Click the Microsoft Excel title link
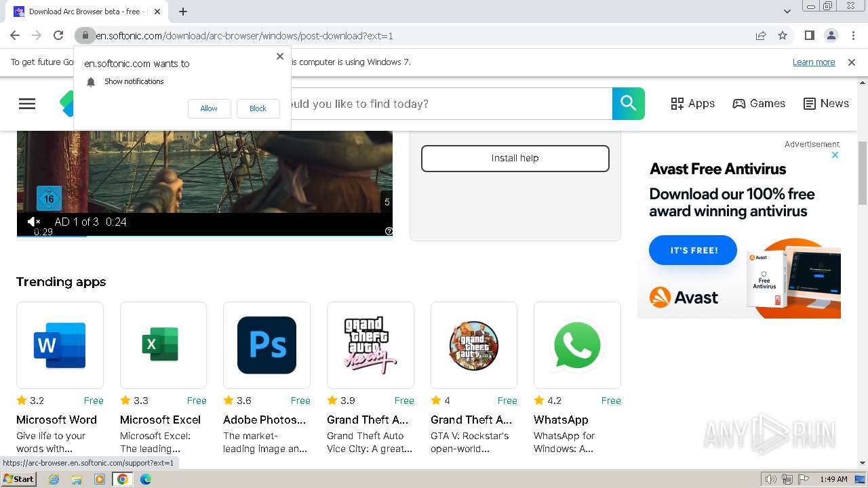The height and width of the screenshot is (488, 868). pyautogui.click(x=161, y=420)
